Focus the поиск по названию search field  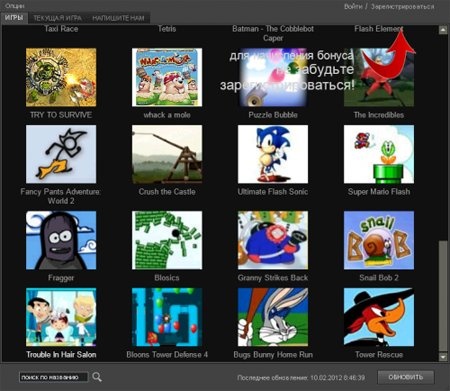pyautogui.click(x=53, y=377)
